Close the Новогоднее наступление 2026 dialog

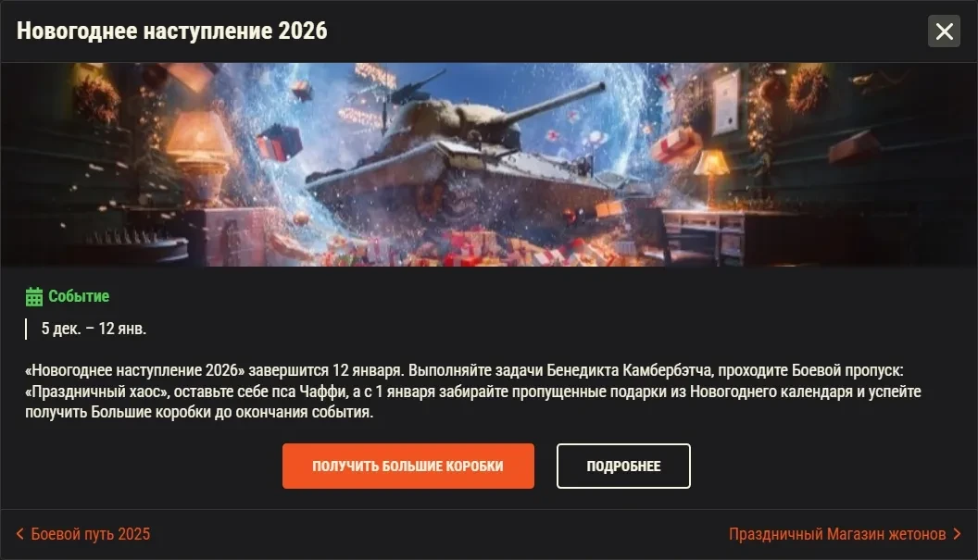pyautogui.click(x=944, y=31)
